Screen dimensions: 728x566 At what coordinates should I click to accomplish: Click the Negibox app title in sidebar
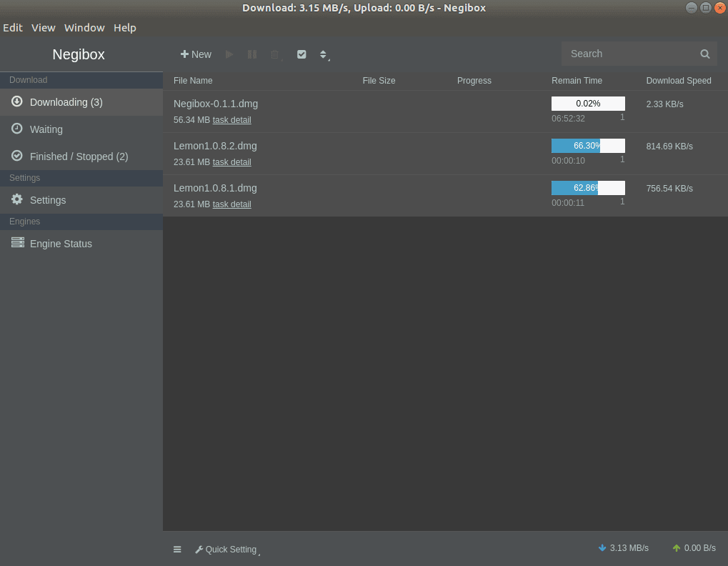point(79,54)
